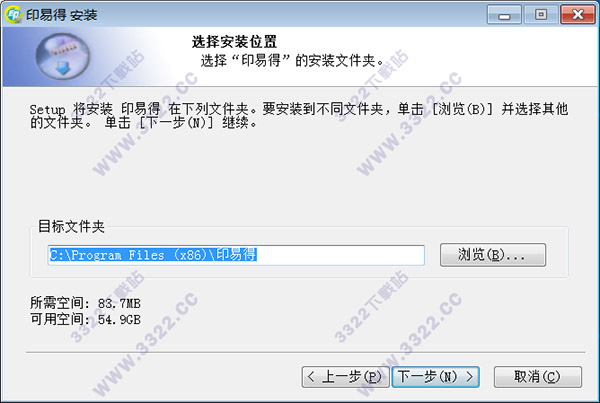Continue with 下一步(N) button

click(x=435, y=377)
